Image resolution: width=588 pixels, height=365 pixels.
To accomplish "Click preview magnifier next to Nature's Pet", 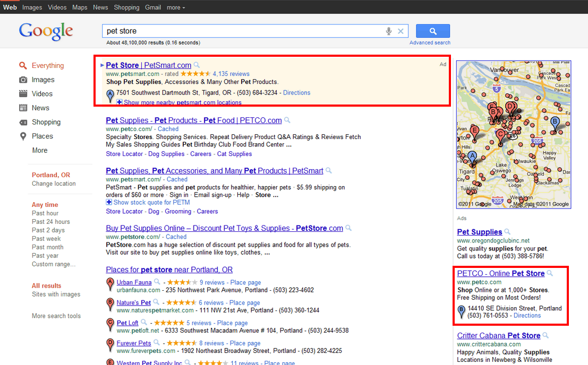I will click(x=156, y=302).
